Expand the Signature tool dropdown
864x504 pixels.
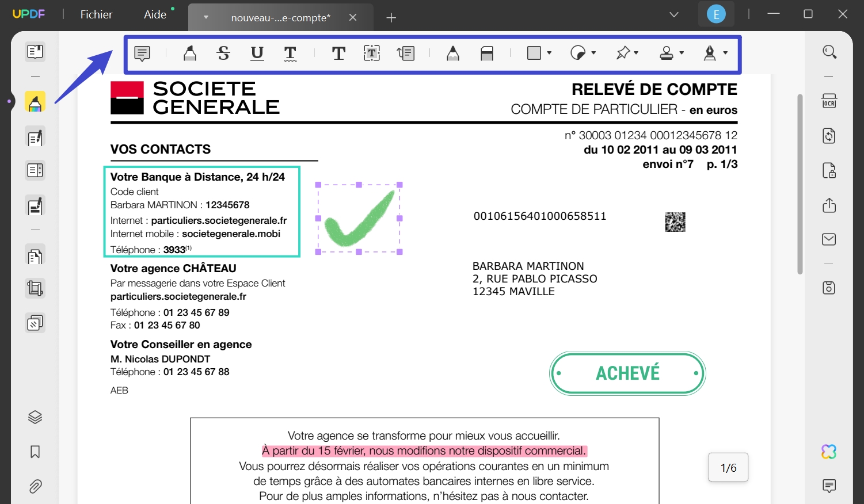pos(725,53)
